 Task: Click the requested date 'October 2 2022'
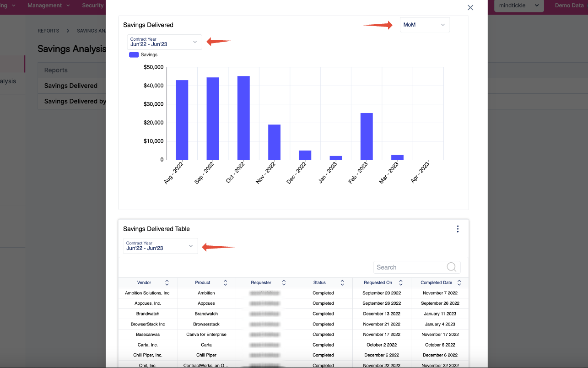click(x=382, y=345)
